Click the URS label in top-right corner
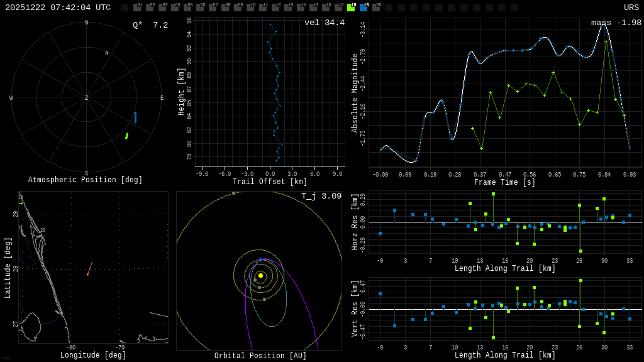 pyautogui.click(x=631, y=8)
